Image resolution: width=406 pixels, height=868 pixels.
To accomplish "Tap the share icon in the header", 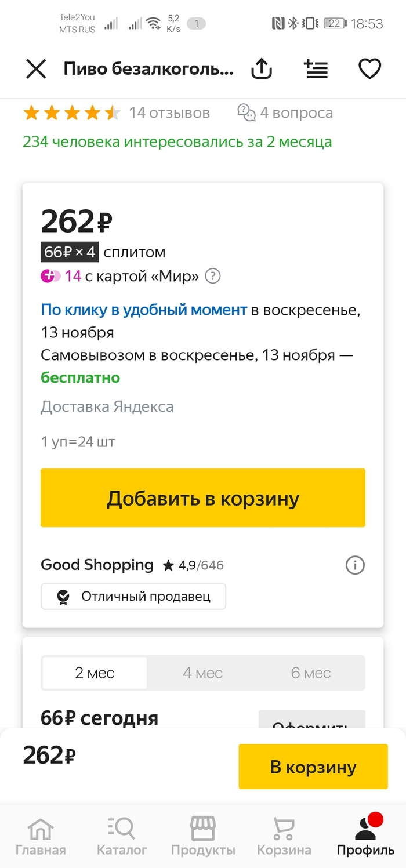I will coord(262,70).
